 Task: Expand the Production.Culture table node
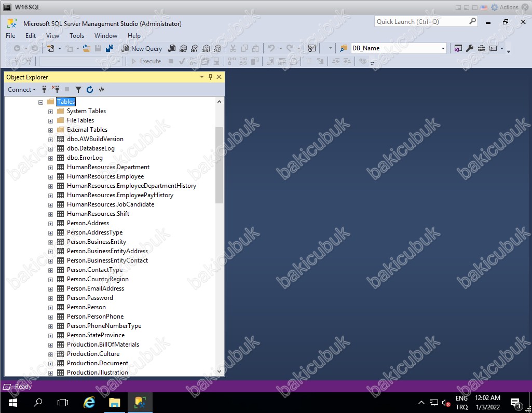click(x=50, y=355)
